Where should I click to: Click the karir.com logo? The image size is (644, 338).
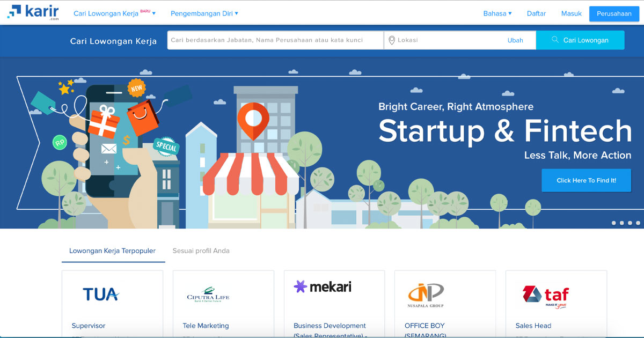tap(33, 12)
